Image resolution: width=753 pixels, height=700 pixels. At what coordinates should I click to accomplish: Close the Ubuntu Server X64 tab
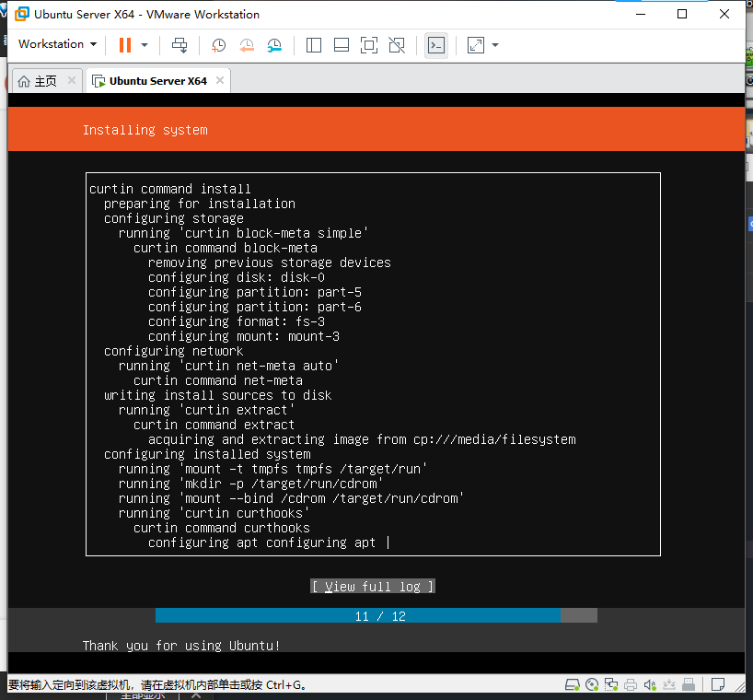(220, 80)
